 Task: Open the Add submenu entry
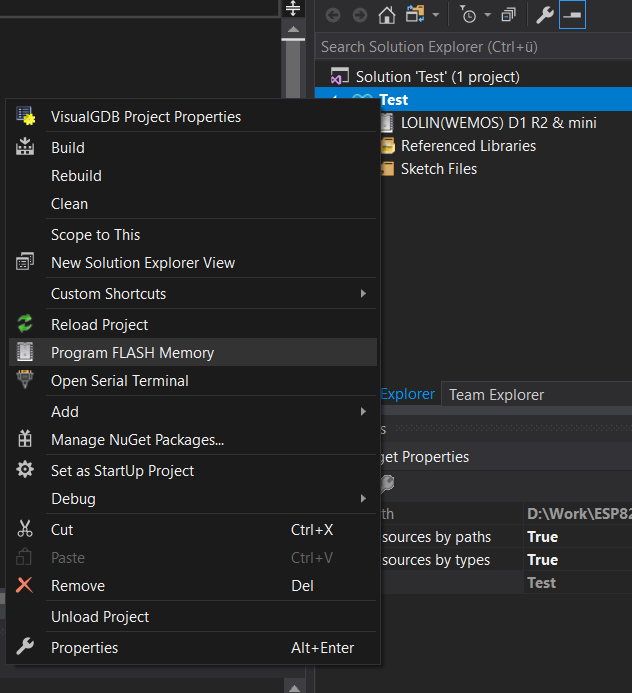click(192, 412)
